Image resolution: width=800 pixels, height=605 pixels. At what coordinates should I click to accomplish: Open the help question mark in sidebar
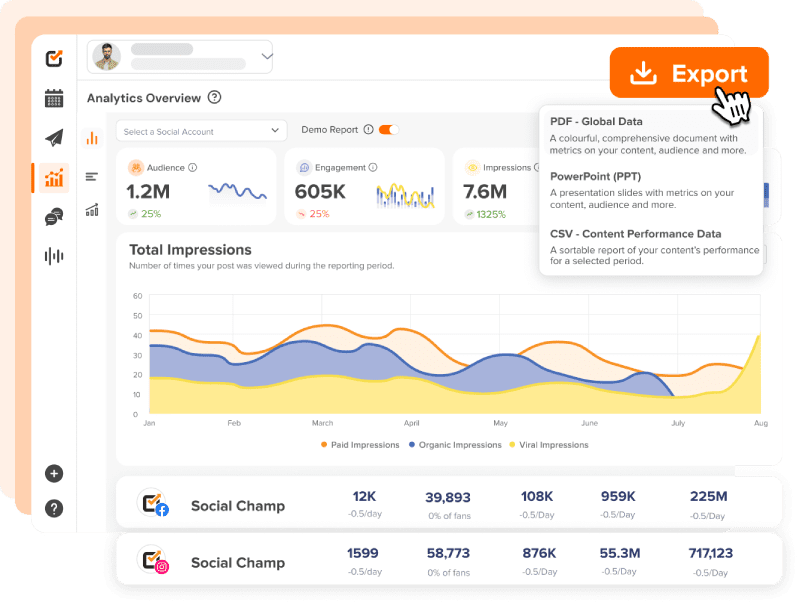point(54,508)
